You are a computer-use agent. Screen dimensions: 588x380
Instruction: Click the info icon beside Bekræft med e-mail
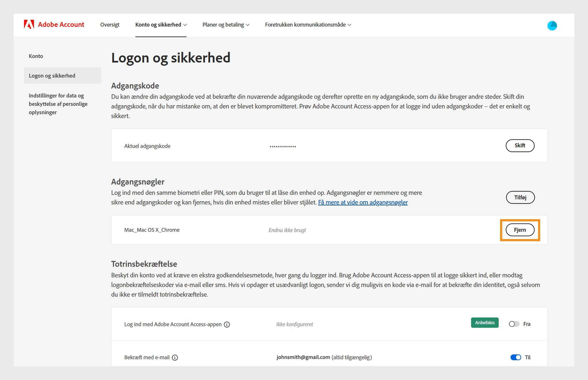pos(175,357)
